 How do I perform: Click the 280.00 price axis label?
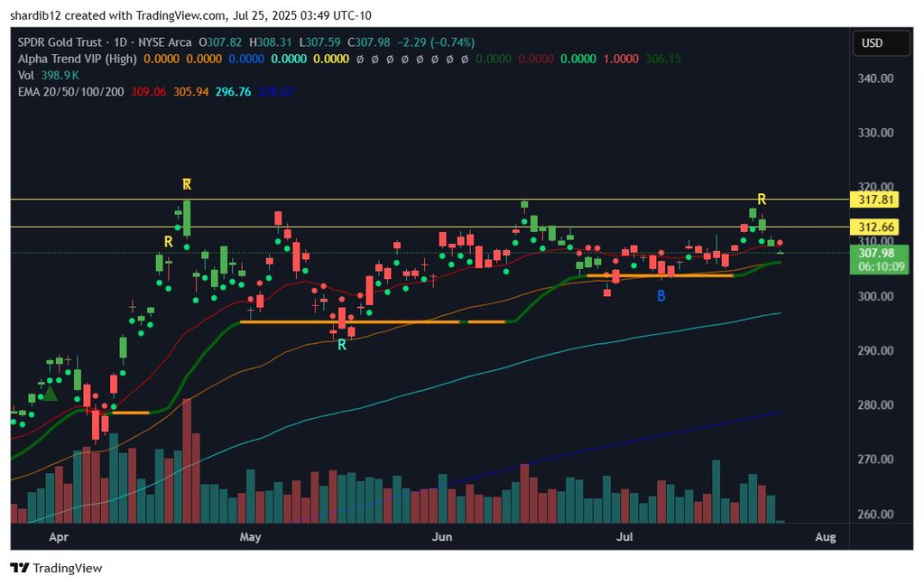[875, 405]
